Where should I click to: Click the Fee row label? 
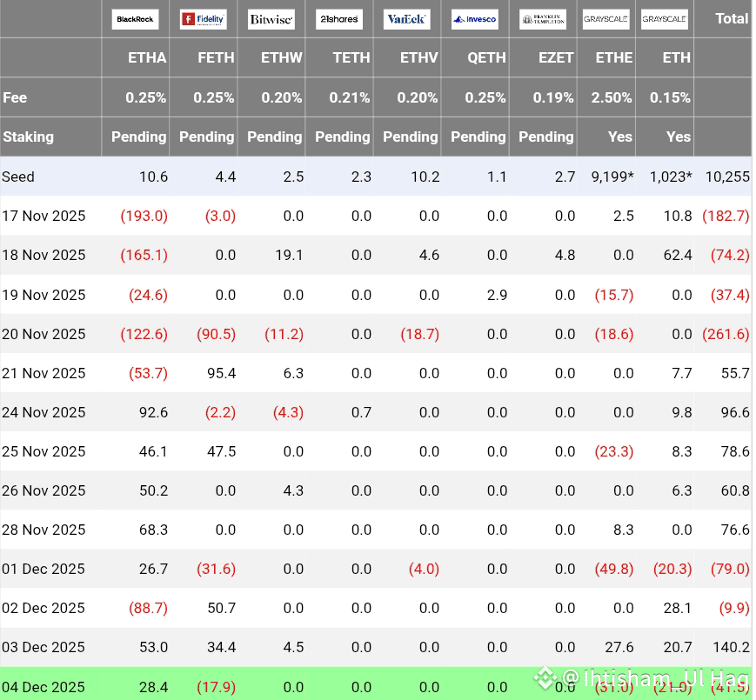tap(15, 97)
